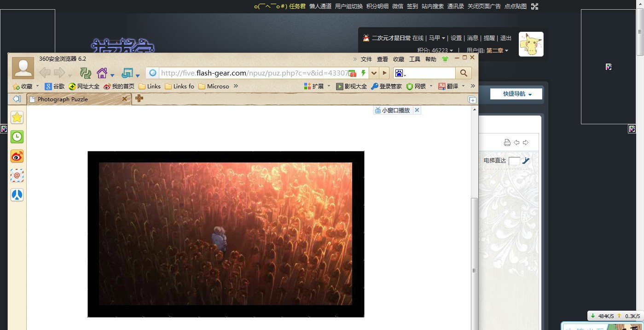Click the 退出 logout link
644x330 pixels.
[505, 38]
